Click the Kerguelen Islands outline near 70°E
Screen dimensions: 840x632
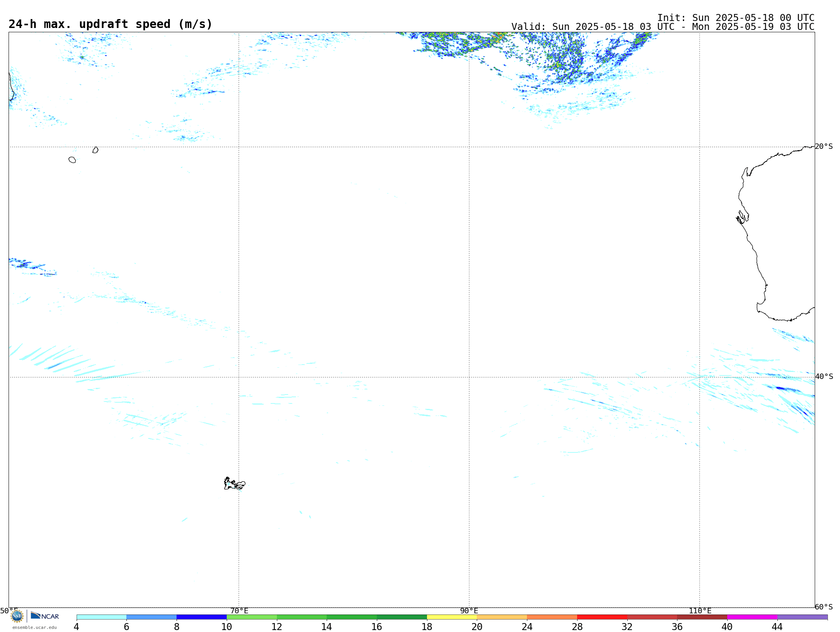[234, 484]
